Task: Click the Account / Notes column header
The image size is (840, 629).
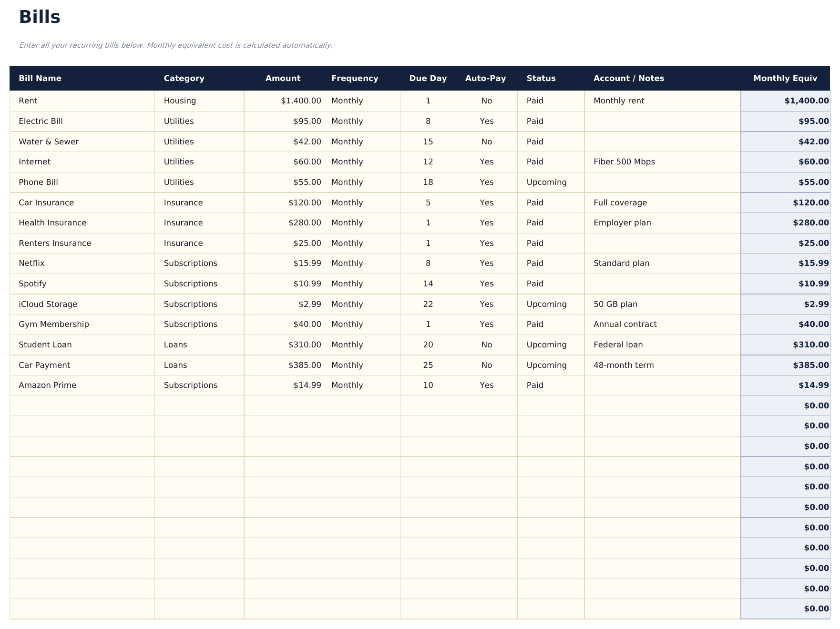Action: click(x=629, y=78)
